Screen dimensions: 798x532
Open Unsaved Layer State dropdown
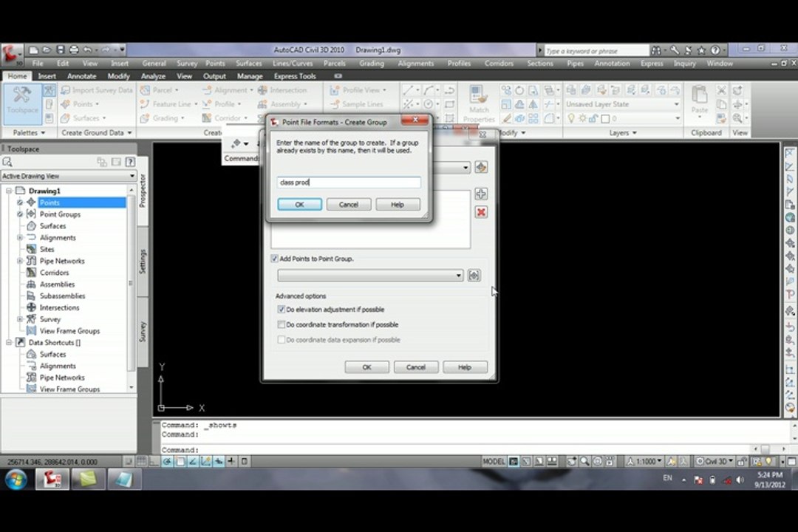[622, 104]
